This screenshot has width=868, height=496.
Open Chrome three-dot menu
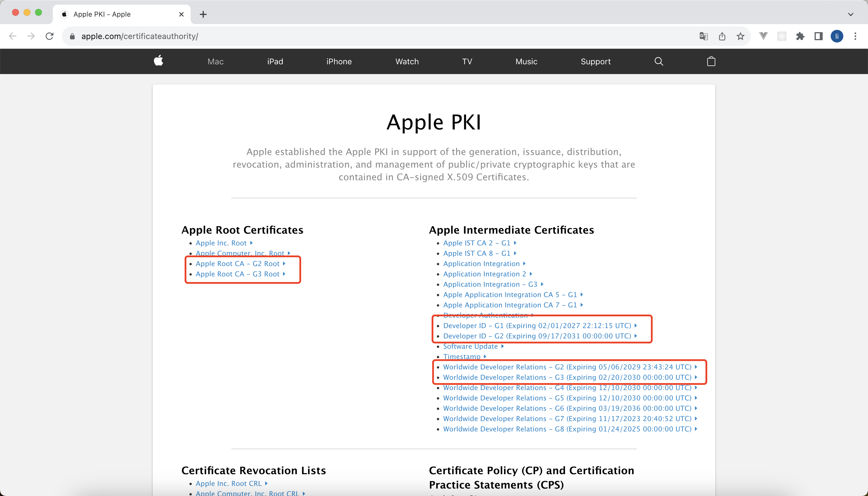(855, 36)
